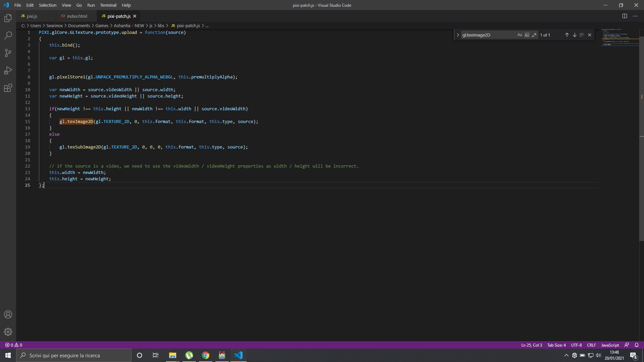Screen dimensions: 644x362
Task: Toggle Match Case in the find widget
Action: point(520,35)
